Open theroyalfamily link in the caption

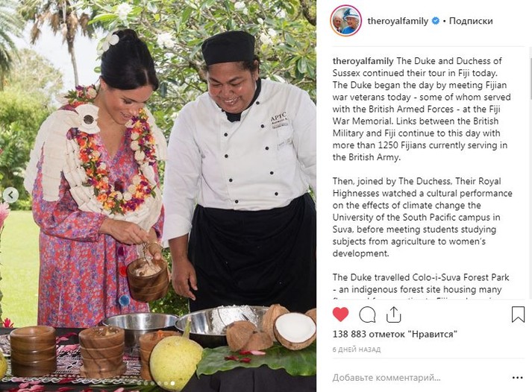(363, 61)
